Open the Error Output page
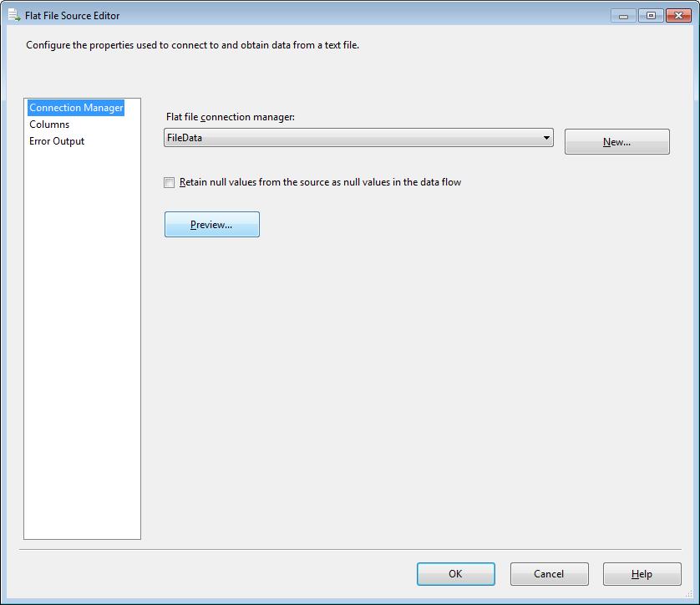 (x=57, y=141)
